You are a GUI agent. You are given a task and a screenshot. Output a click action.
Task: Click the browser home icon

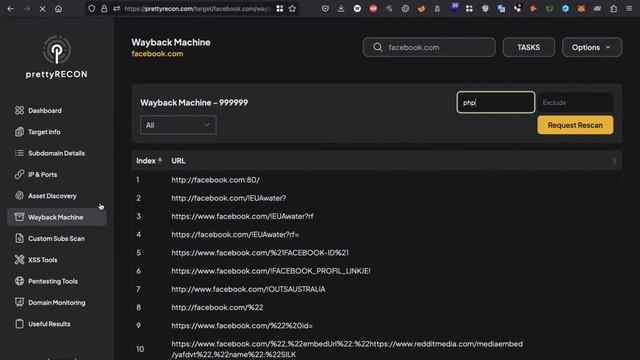(x=58, y=9)
